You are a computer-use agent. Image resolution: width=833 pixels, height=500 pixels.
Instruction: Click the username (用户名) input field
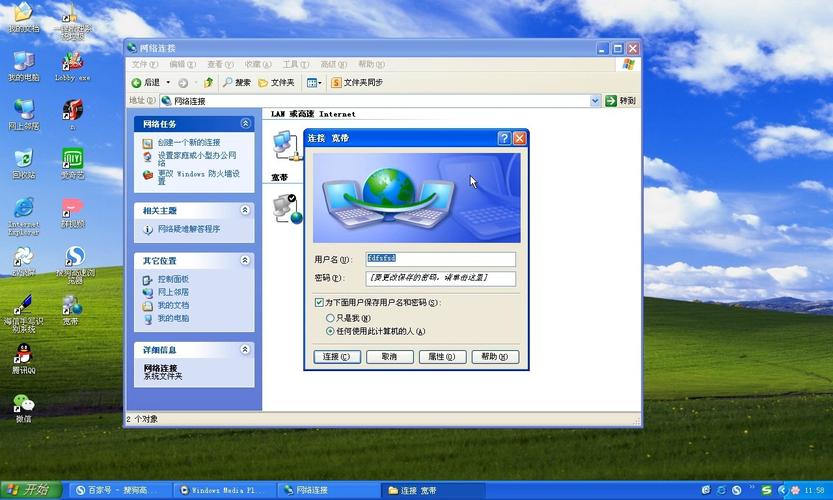click(440, 259)
